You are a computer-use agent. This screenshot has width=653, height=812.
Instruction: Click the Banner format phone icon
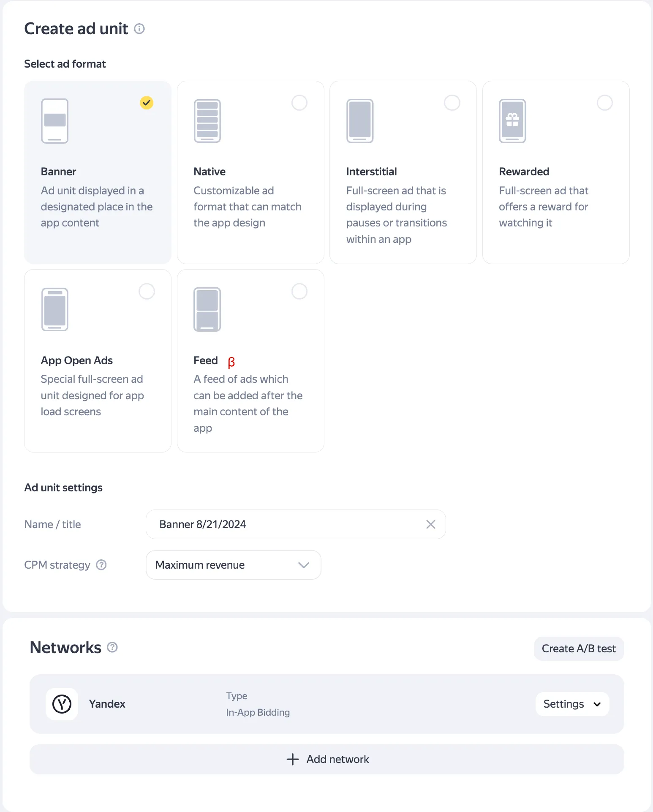pyautogui.click(x=54, y=121)
